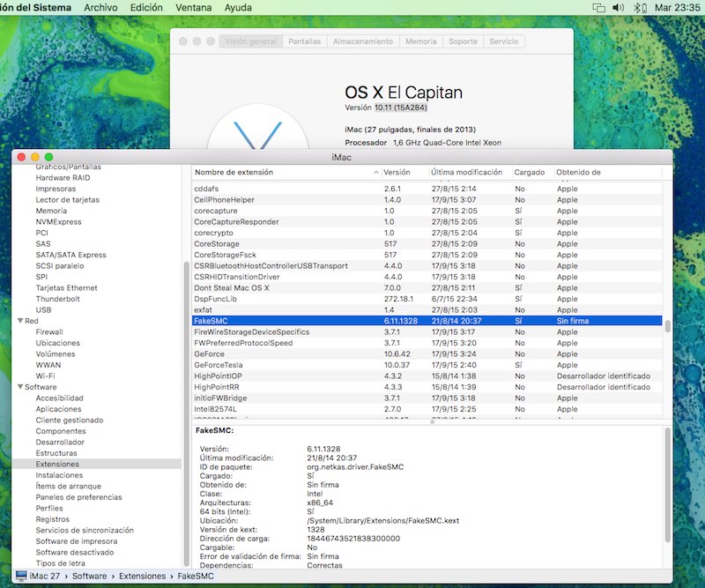
Task: Open the Edición menu
Action: click(146, 8)
